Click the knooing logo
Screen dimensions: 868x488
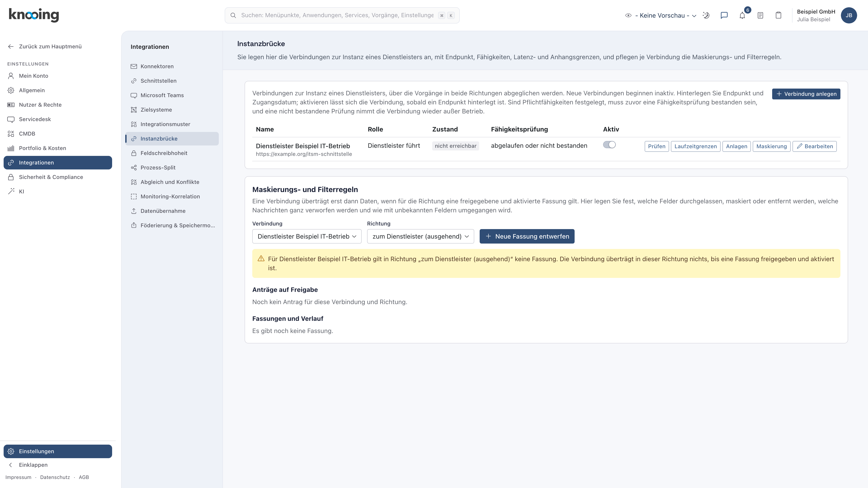[x=34, y=15]
